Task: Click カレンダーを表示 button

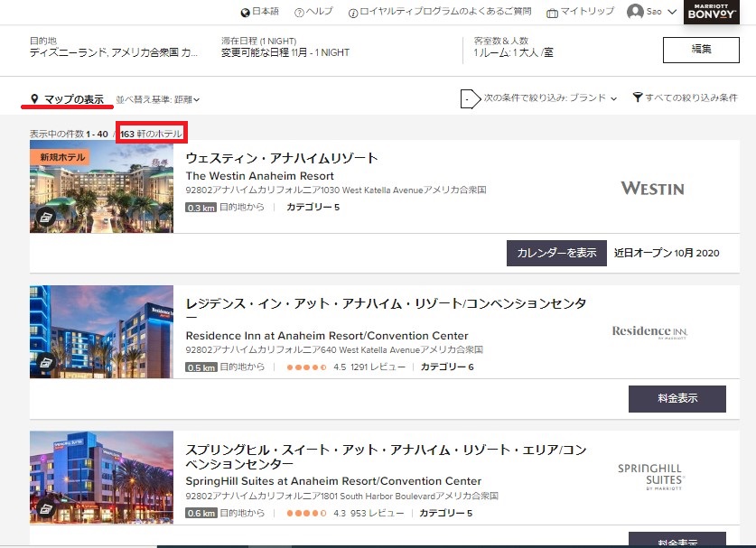Action: (x=556, y=253)
